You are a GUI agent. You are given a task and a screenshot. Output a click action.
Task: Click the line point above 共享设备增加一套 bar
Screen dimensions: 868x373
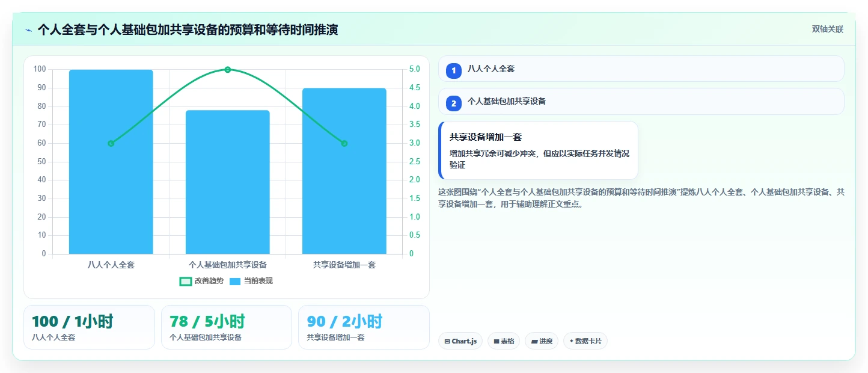(344, 143)
